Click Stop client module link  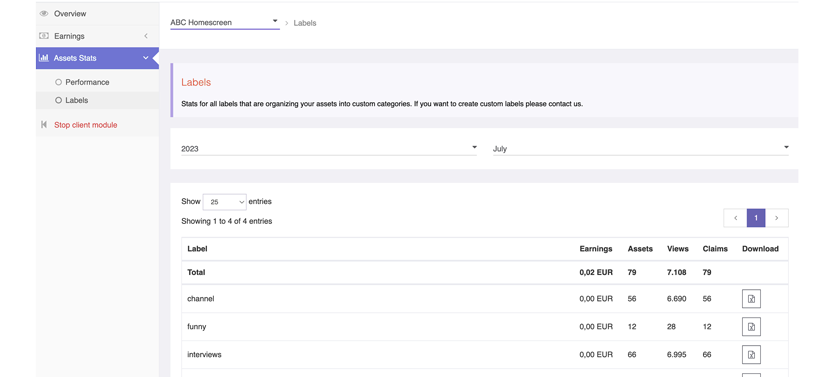(x=86, y=125)
